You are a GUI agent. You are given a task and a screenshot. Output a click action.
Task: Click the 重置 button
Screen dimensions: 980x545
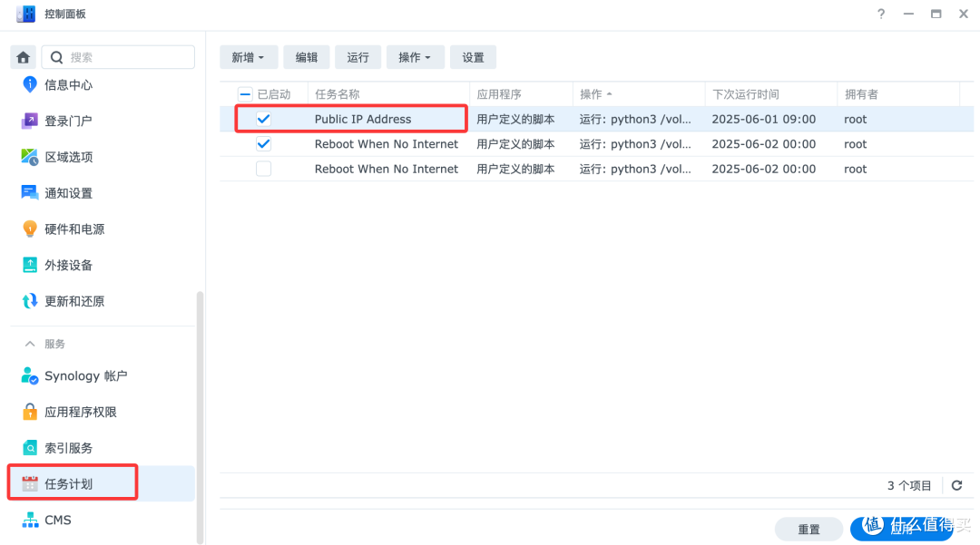click(x=808, y=529)
